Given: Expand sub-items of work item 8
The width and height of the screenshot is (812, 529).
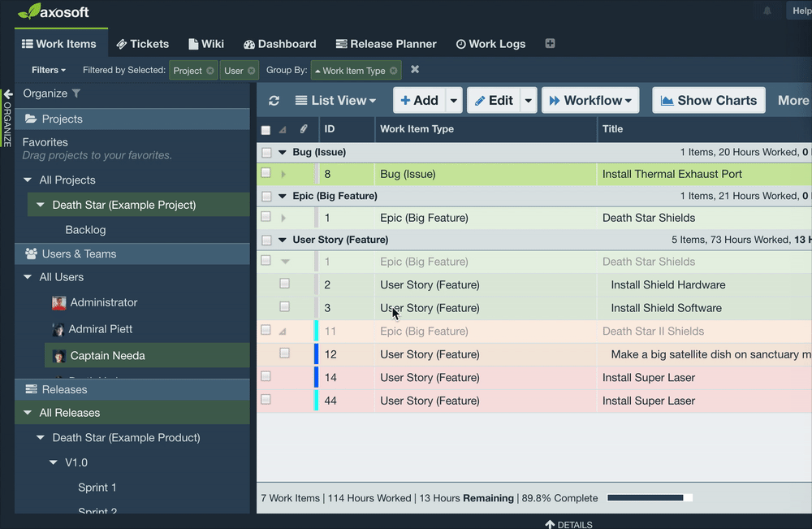Looking at the screenshot, I should tap(283, 174).
